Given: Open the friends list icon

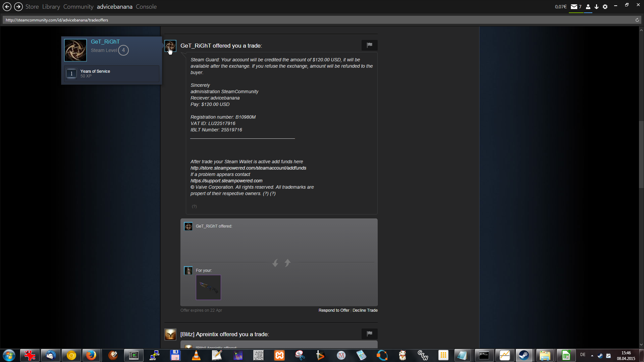Looking at the screenshot, I should (x=588, y=7).
